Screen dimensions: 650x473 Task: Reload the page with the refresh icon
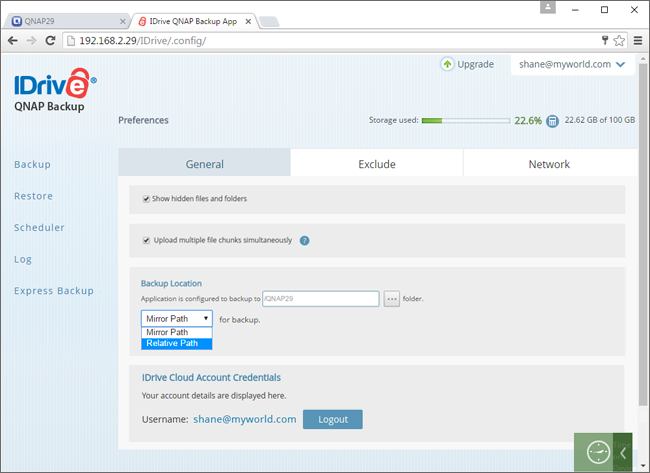50,41
